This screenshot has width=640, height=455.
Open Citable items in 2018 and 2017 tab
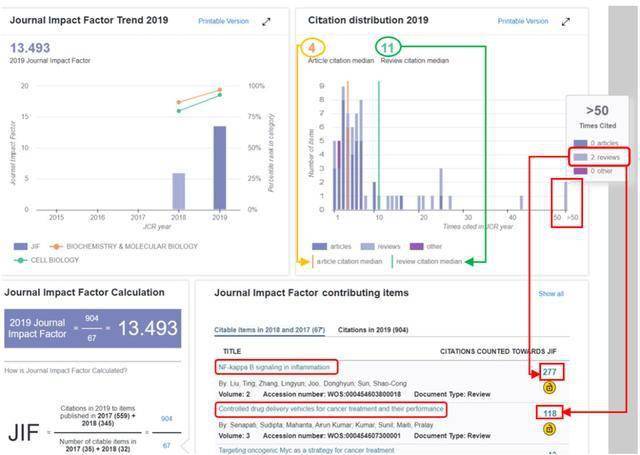click(270, 329)
